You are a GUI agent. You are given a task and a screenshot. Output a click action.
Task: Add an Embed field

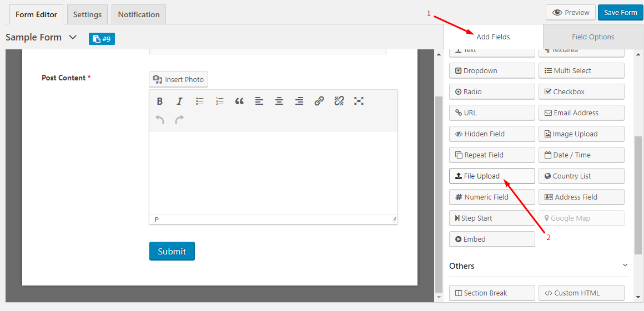(x=492, y=239)
